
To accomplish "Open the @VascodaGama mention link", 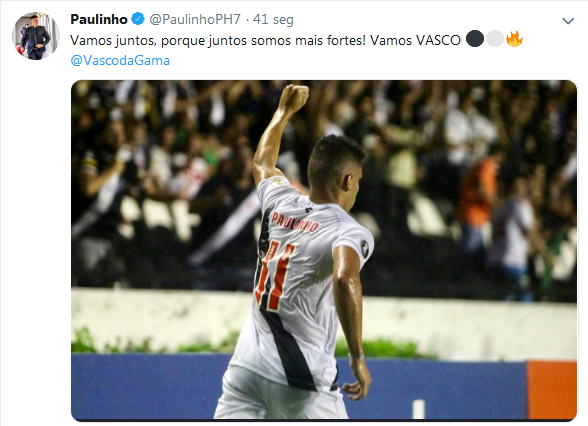I will point(120,60).
